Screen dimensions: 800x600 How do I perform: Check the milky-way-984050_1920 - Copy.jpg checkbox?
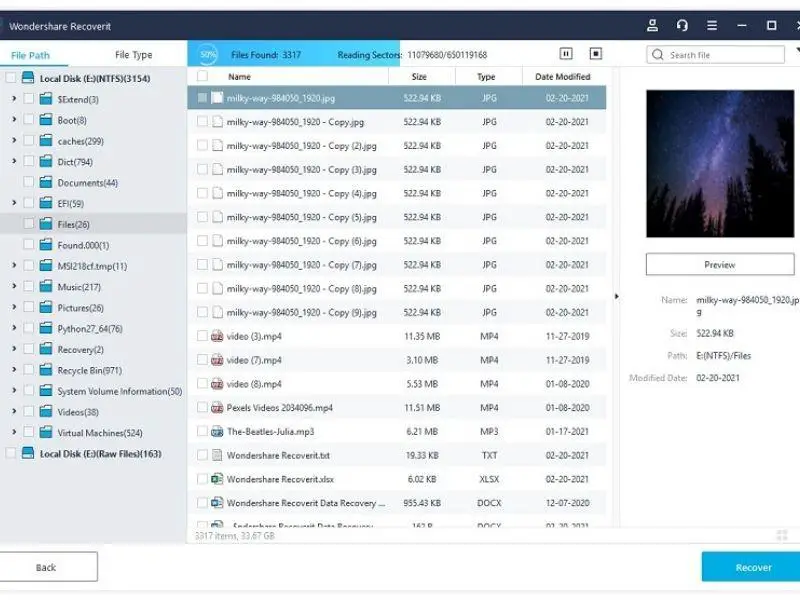[203, 121]
